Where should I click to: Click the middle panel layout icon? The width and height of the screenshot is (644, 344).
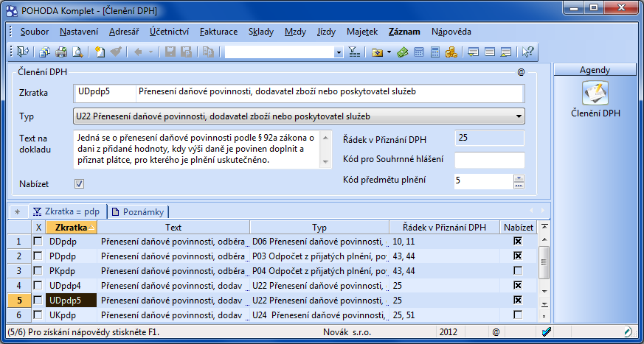(490, 52)
